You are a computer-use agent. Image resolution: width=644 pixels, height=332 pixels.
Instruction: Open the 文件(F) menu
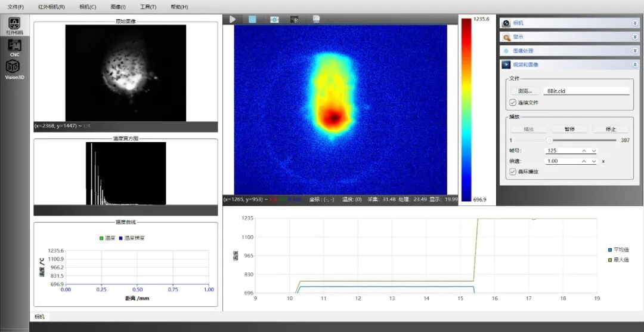16,7
